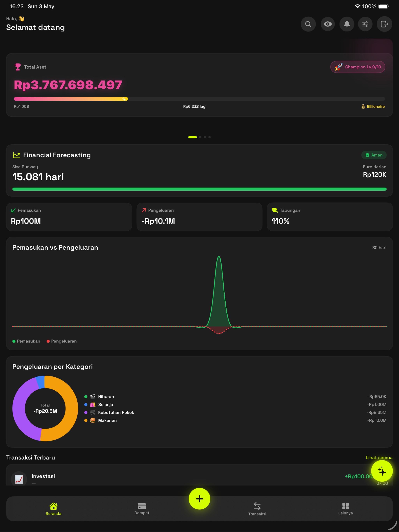Select the fourth carousel page dot
The height and width of the screenshot is (532, 399).
click(210, 137)
